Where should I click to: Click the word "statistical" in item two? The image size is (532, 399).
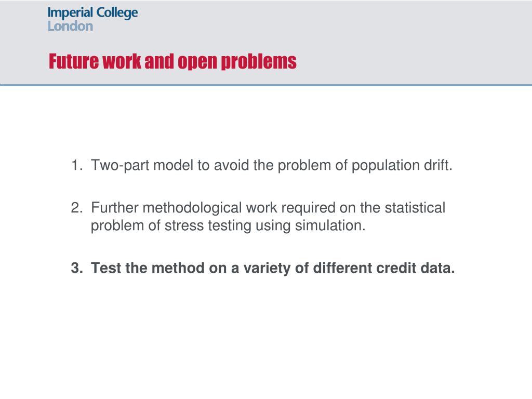point(415,208)
